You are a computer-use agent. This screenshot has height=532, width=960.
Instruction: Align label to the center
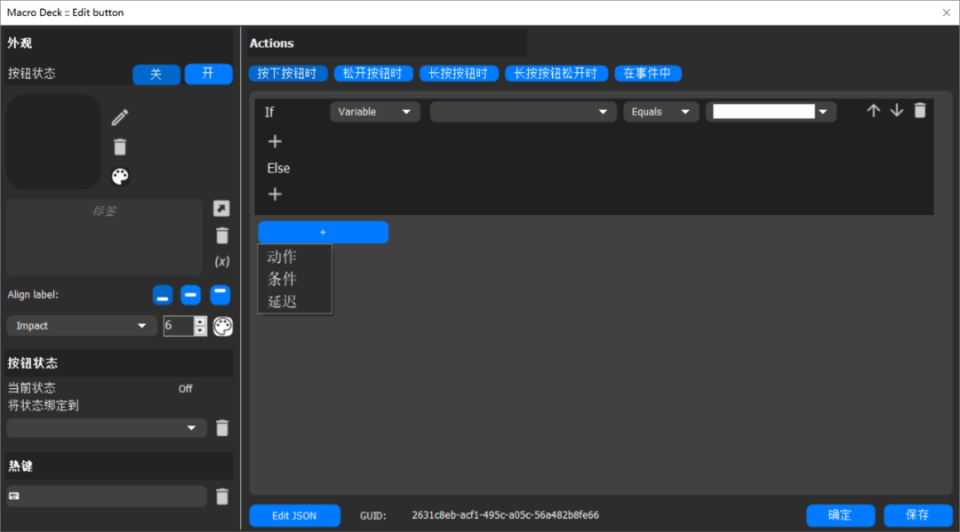click(191, 295)
